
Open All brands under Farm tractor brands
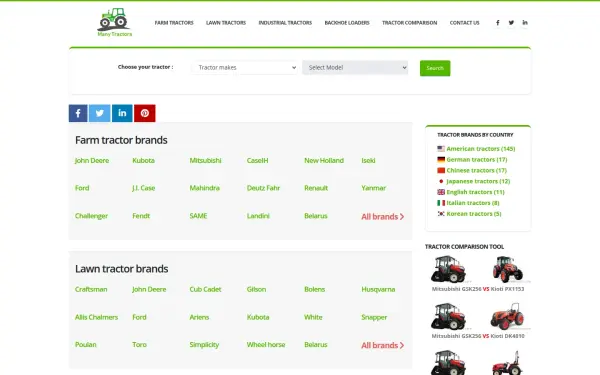(383, 217)
